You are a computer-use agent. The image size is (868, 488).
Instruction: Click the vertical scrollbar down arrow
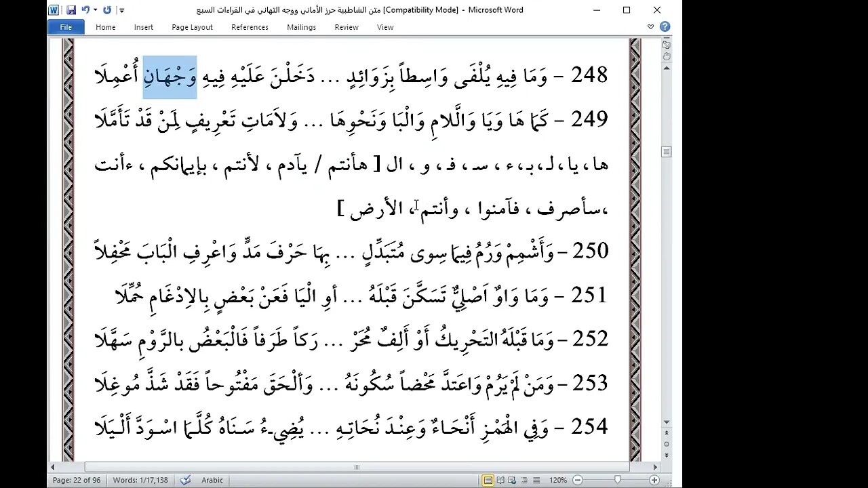[x=666, y=422]
